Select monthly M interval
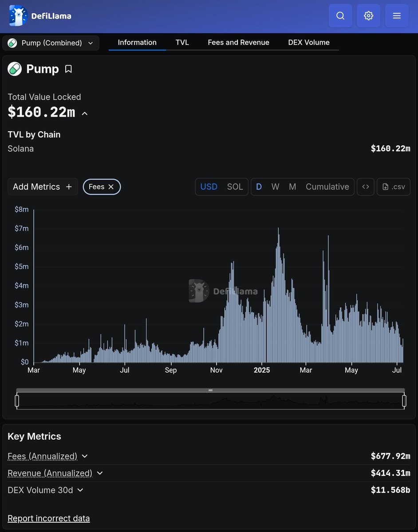The width and height of the screenshot is (418, 532). coord(292,187)
